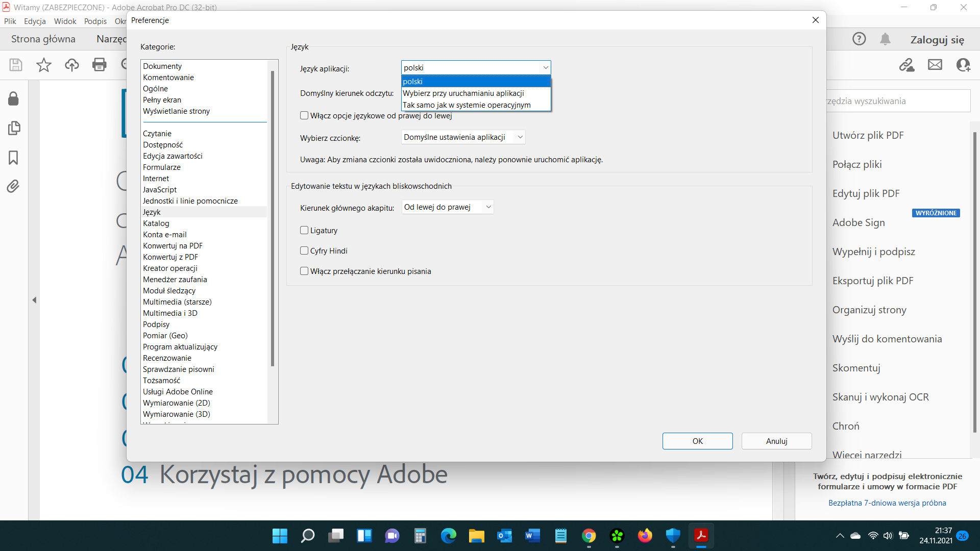
Task: Toggle the Ligatury checkbox
Action: tap(304, 230)
